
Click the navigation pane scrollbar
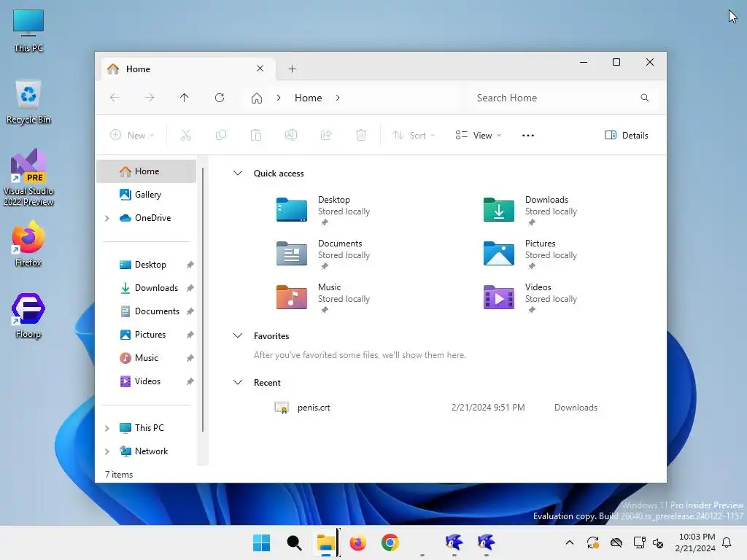tap(203, 300)
